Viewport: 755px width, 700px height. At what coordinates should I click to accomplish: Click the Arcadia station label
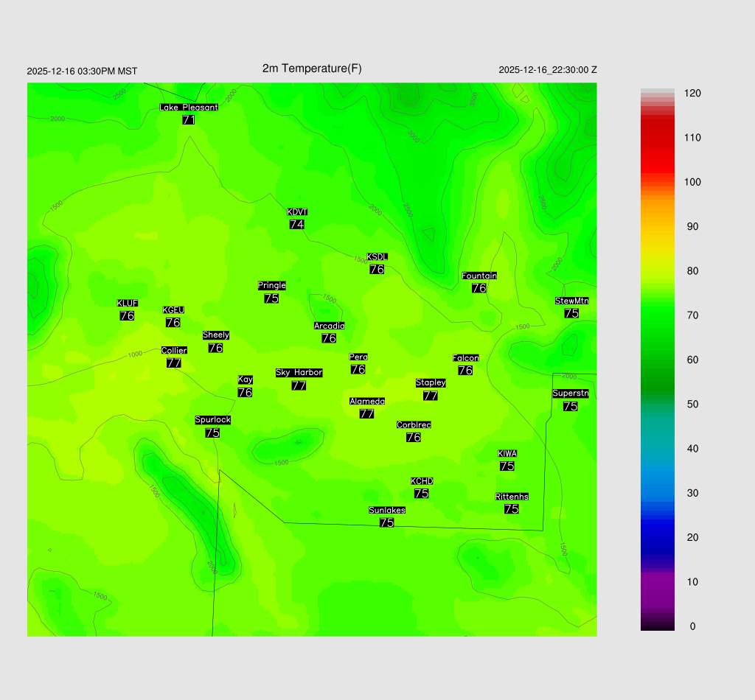329,326
